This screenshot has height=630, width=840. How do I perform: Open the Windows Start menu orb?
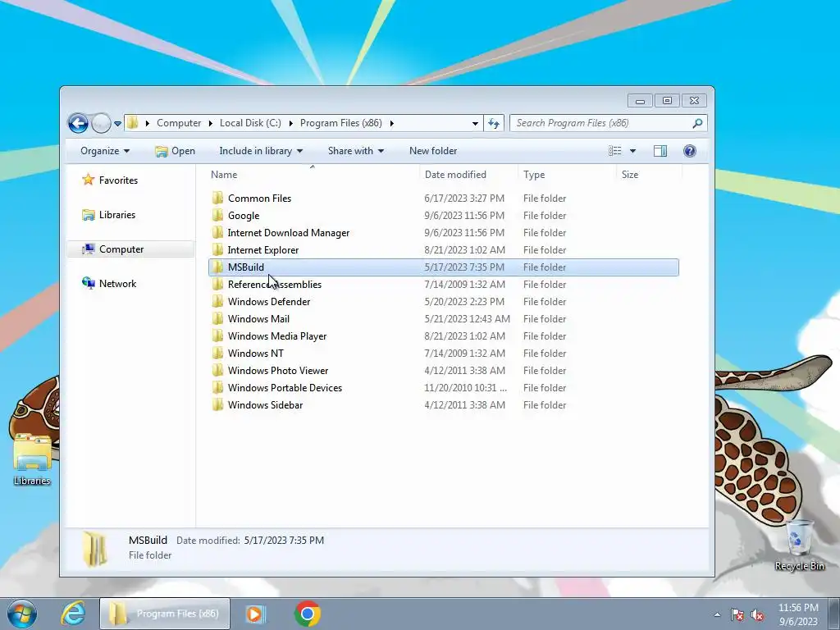tap(22, 614)
